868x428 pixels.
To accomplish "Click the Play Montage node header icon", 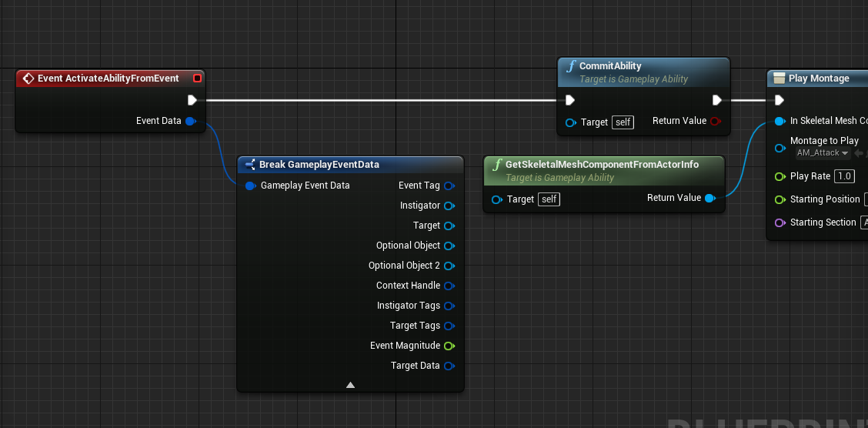I will 779,79.
